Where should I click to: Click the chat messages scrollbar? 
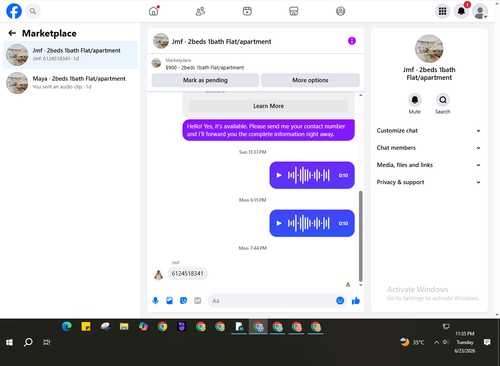pos(360,236)
